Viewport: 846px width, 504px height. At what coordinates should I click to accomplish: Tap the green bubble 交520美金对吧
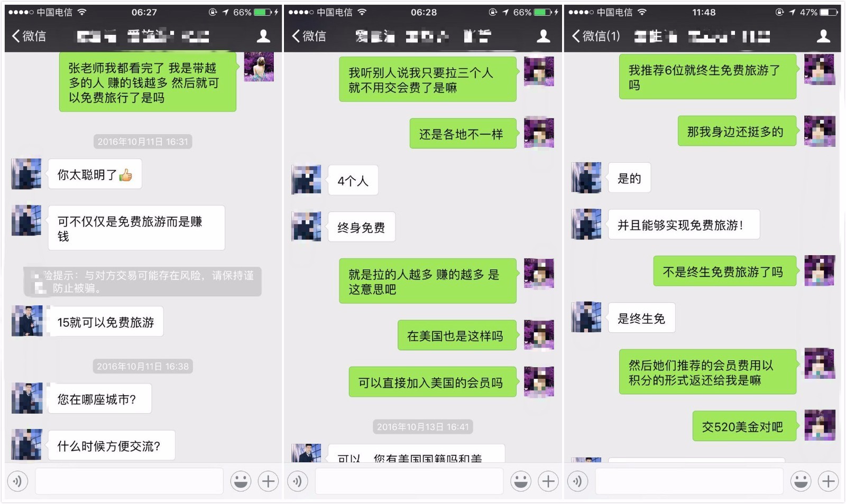(x=744, y=426)
